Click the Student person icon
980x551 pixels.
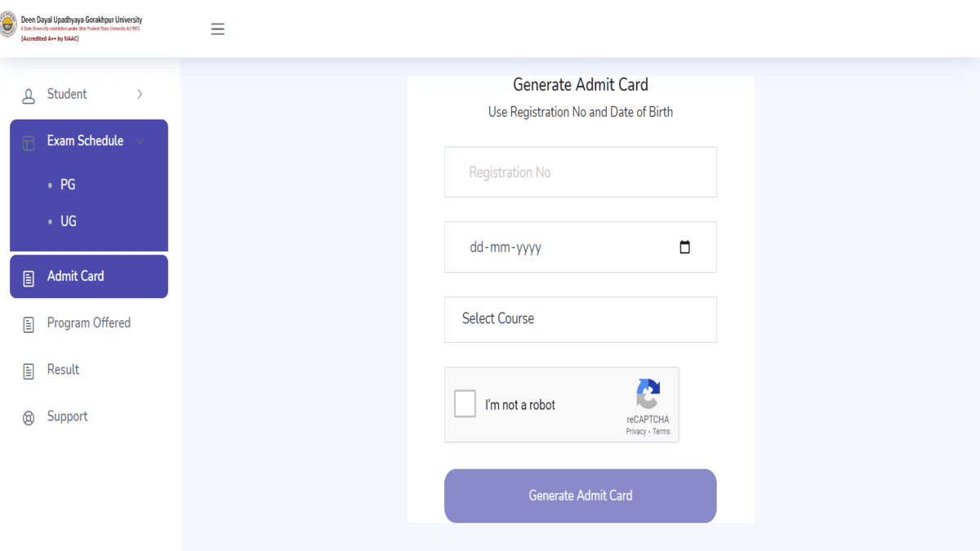[29, 96]
